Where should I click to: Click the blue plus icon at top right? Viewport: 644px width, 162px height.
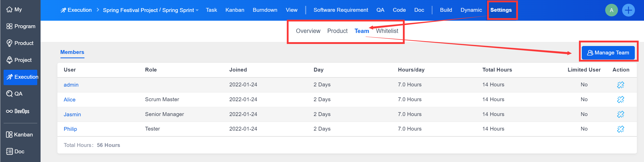[x=628, y=10]
